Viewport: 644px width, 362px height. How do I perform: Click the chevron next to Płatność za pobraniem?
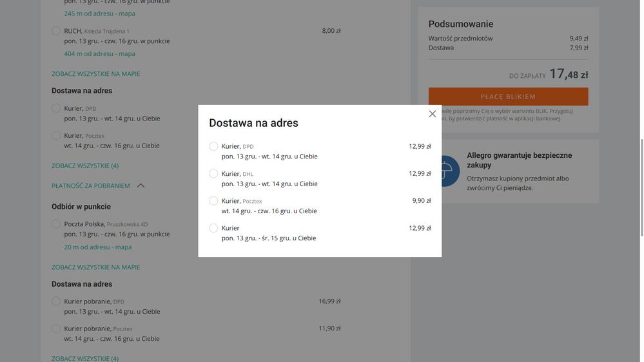tap(141, 186)
